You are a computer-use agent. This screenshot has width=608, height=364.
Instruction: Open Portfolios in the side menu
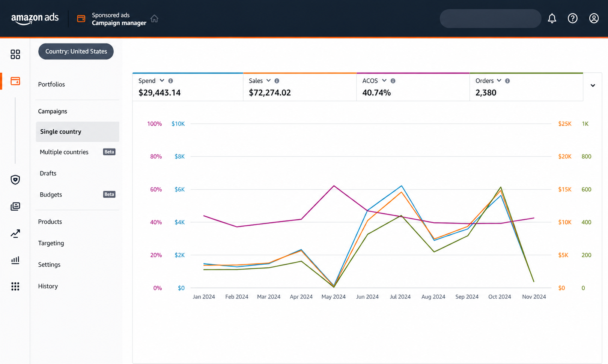point(51,84)
